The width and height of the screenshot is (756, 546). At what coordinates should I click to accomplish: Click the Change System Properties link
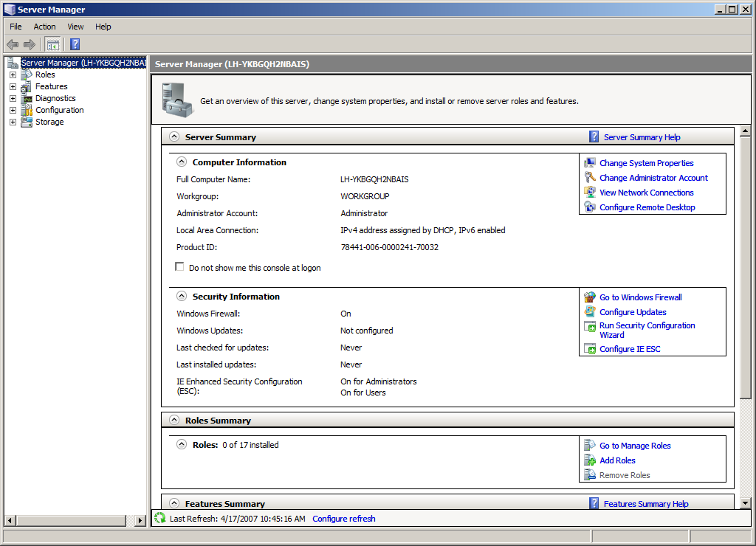[646, 163]
